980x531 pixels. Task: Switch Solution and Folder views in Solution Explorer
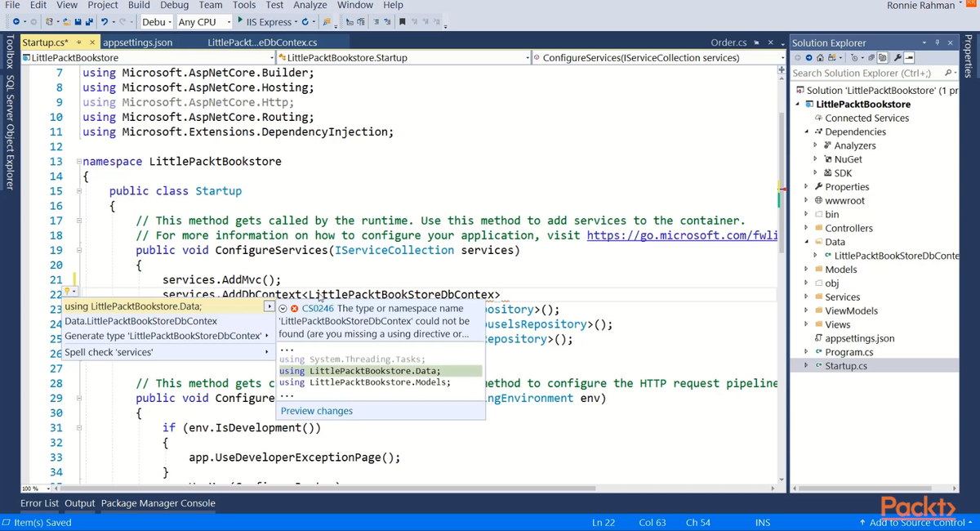point(833,58)
